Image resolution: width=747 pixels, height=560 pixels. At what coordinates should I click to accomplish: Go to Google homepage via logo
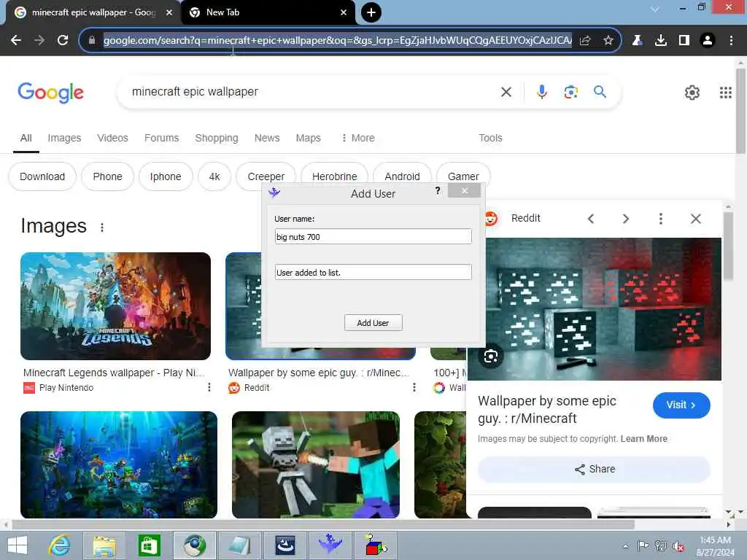[50, 93]
